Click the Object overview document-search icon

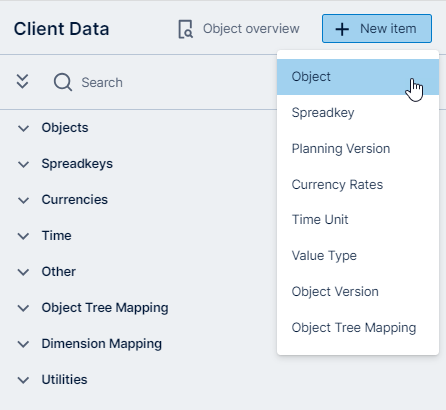tap(185, 29)
